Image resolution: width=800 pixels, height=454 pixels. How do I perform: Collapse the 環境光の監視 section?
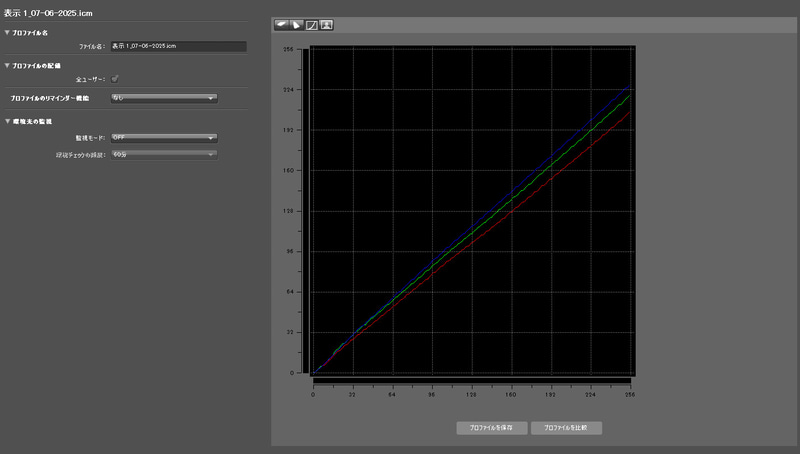[7, 121]
